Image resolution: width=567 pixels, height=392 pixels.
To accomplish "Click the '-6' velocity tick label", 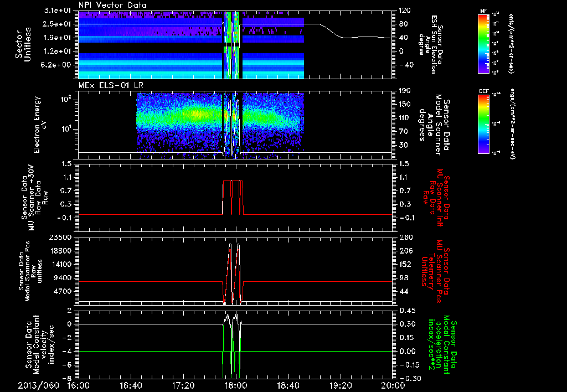I will [68, 365].
